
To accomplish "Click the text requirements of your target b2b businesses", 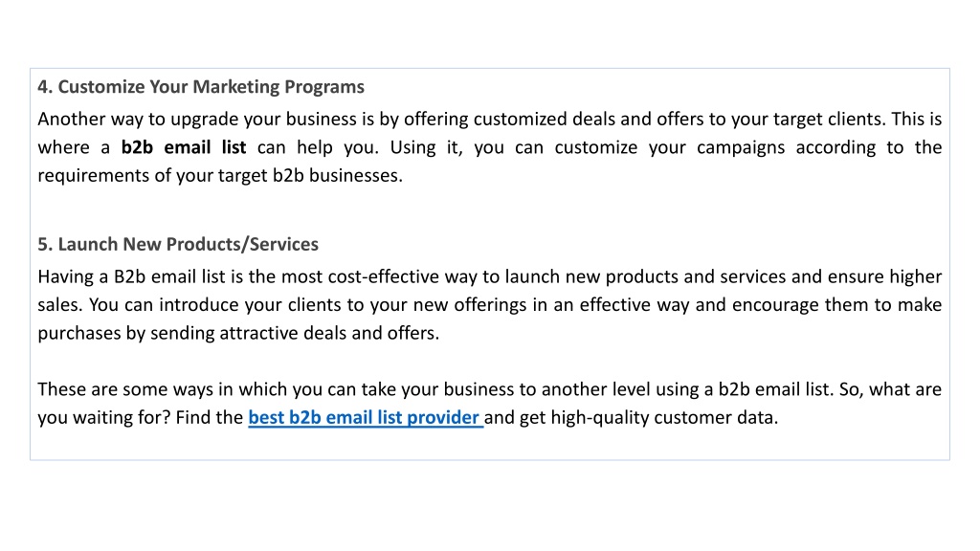I will pyautogui.click(x=220, y=176).
